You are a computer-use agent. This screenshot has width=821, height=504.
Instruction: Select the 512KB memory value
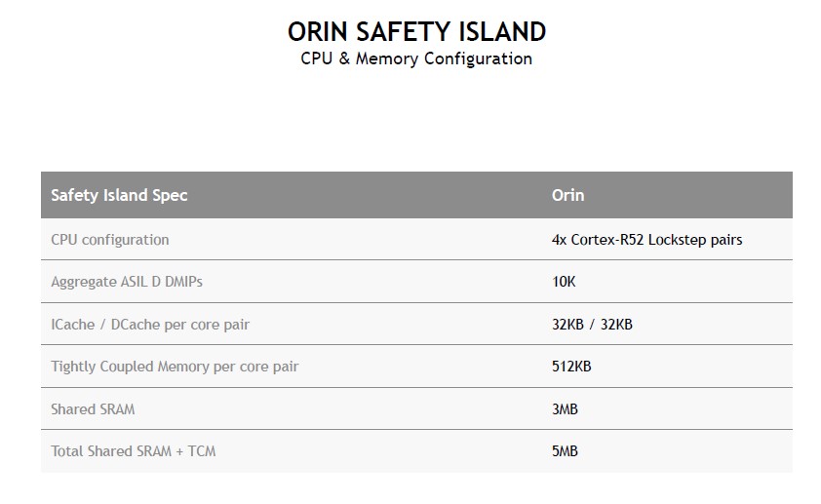point(571,367)
